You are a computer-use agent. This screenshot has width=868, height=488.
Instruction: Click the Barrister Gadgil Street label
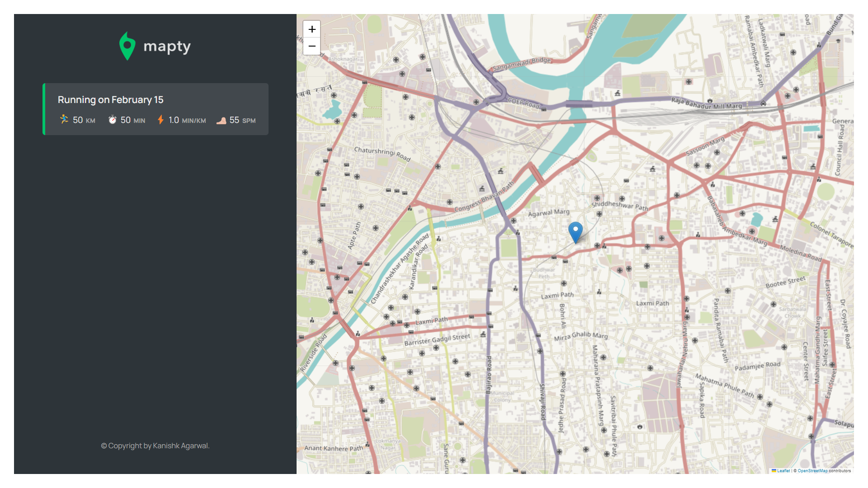[437, 339]
